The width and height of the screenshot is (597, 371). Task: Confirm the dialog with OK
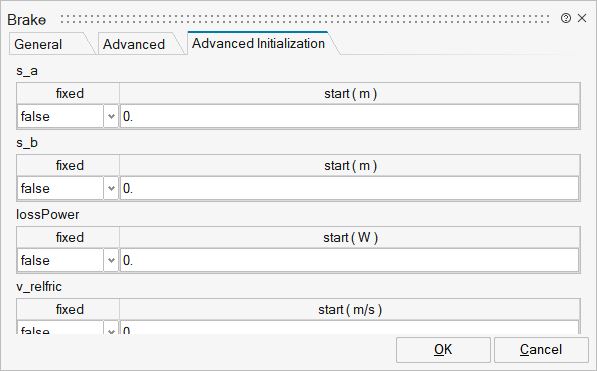tap(443, 350)
